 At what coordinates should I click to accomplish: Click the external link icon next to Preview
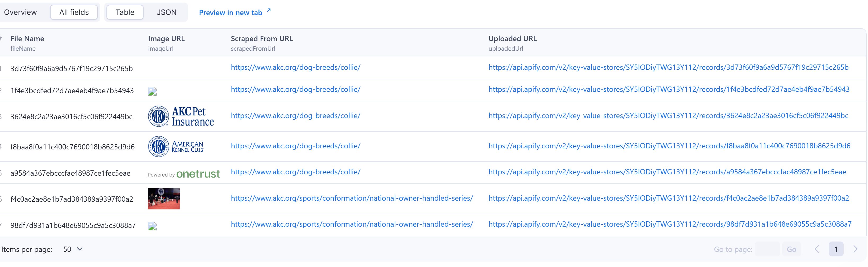(269, 10)
